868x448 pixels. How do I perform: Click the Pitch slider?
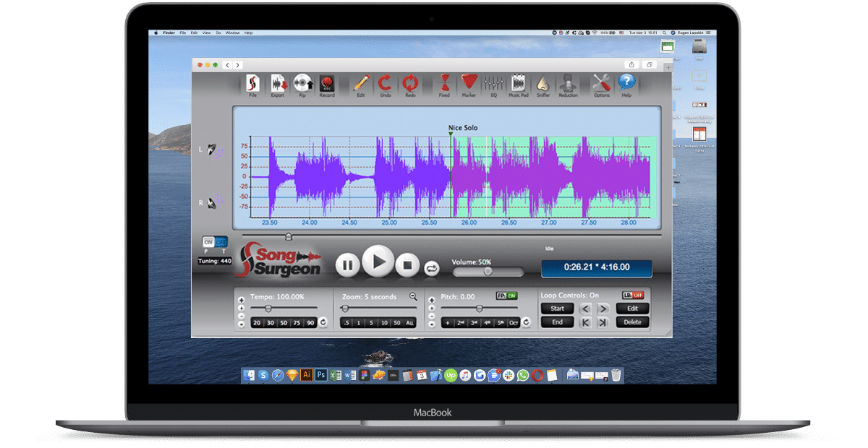(479, 309)
